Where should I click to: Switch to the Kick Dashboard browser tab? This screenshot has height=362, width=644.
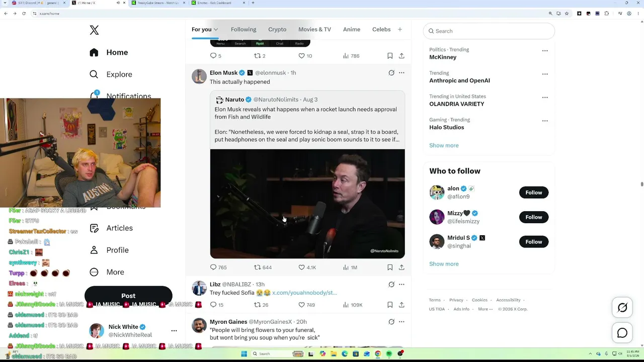[217, 3]
